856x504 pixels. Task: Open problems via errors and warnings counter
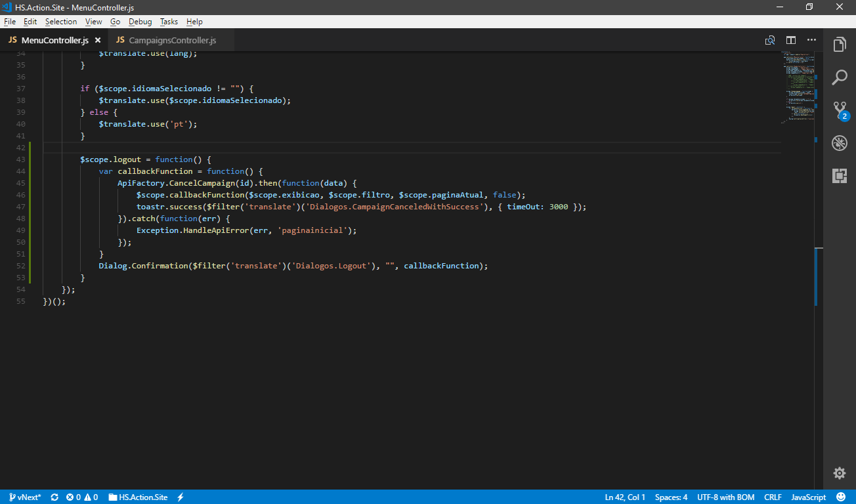82,497
